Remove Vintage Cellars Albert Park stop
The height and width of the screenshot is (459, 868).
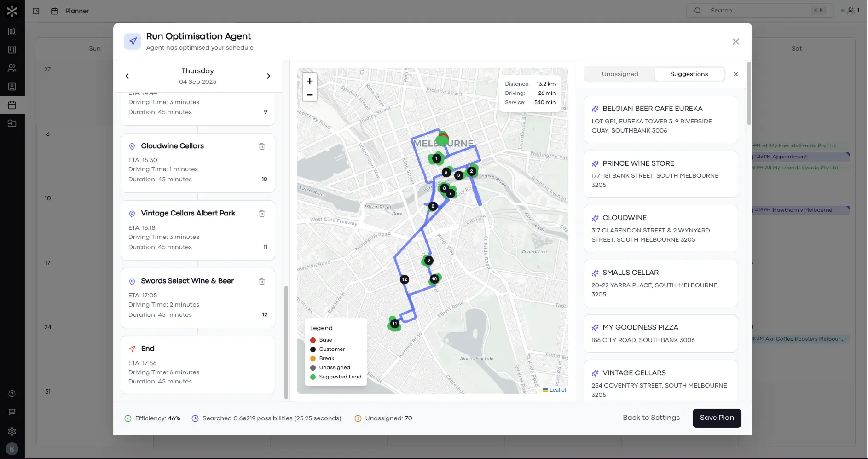(x=261, y=214)
